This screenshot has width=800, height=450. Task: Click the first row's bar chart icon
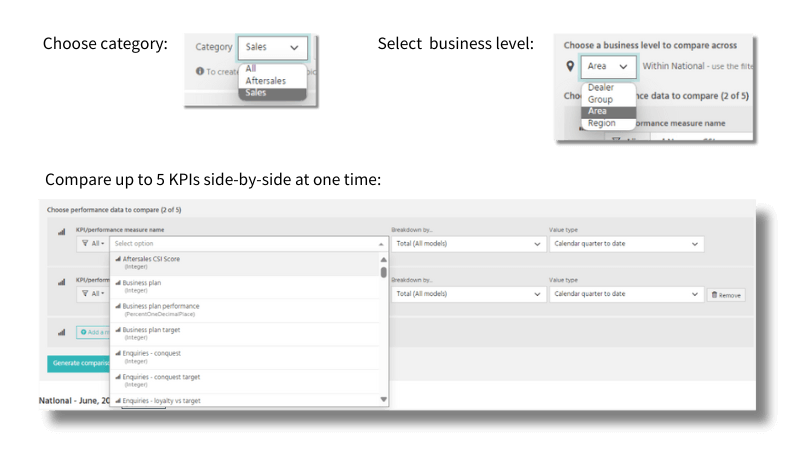pos(62,232)
